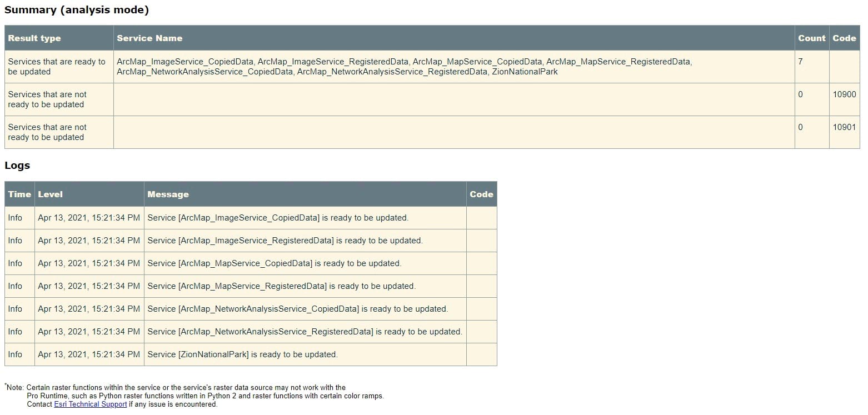This screenshot has width=868, height=415.
Task: Click the Time column header in Logs table
Action: 19,194
